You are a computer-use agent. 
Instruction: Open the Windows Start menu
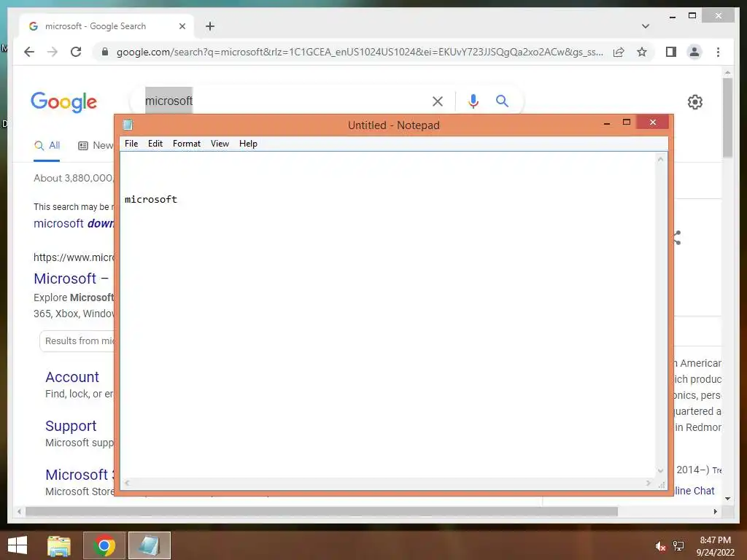coord(18,545)
